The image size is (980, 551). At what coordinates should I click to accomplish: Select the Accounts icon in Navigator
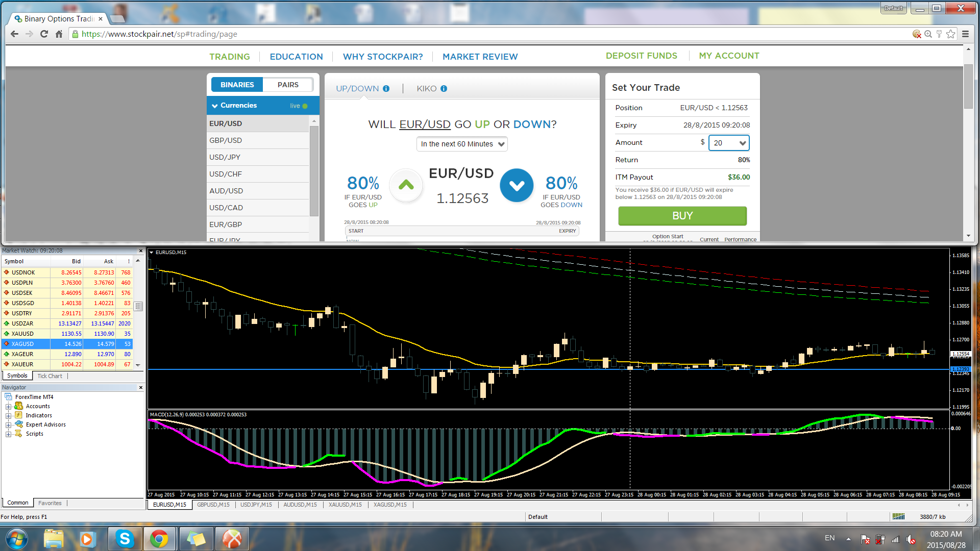pyautogui.click(x=19, y=406)
